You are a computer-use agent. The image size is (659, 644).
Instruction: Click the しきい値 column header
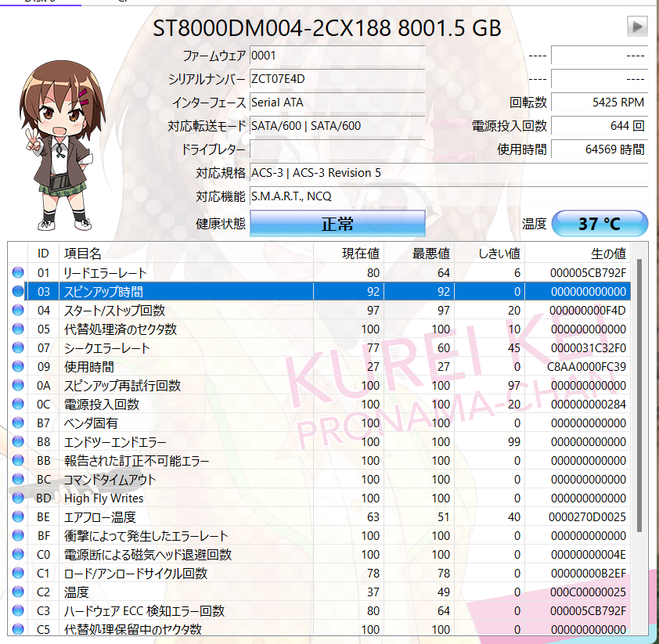(x=490, y=254)
